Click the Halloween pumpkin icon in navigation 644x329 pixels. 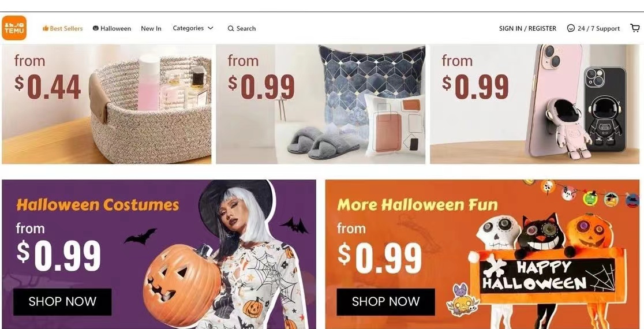tap(96, 28)
